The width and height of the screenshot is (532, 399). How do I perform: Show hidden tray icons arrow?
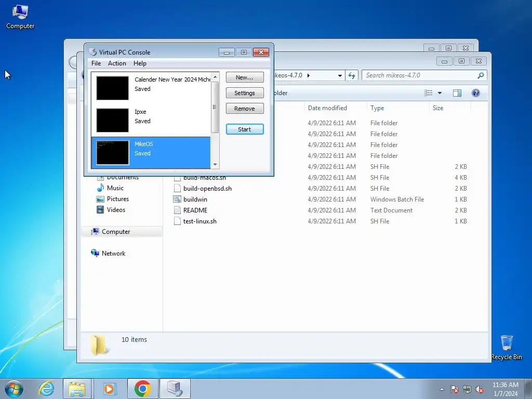[x=442, y=389]
